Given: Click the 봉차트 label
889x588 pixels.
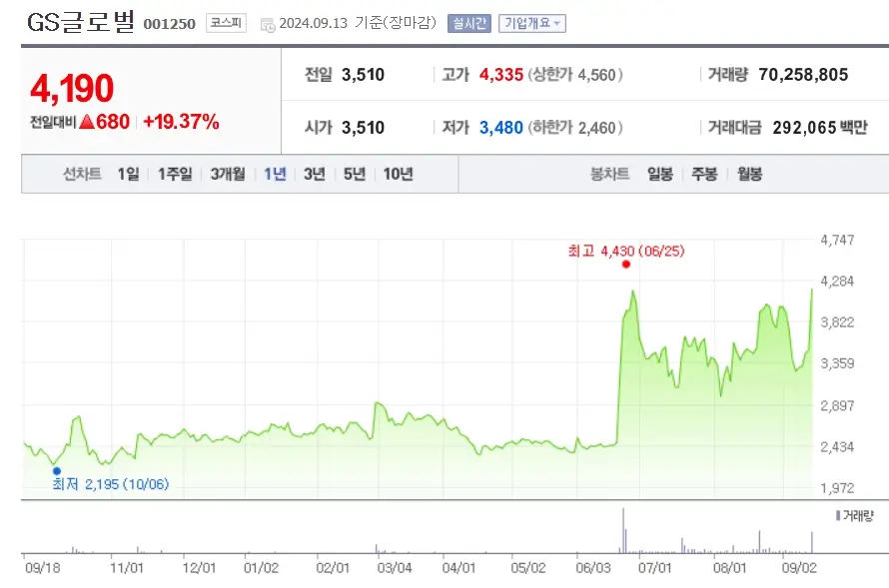Looking at the screenshot, I should coord(612,173).
